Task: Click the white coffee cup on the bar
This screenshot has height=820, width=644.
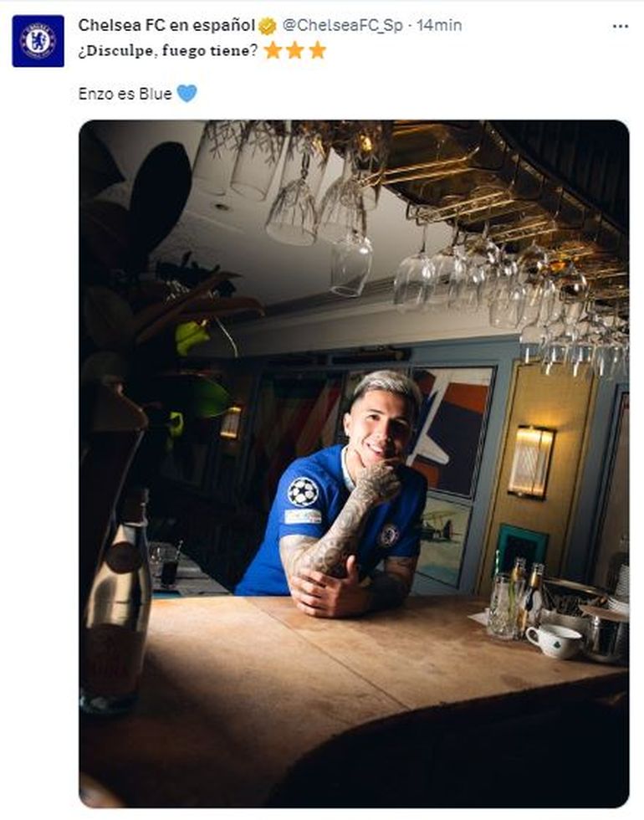Action: click(554, 640)
